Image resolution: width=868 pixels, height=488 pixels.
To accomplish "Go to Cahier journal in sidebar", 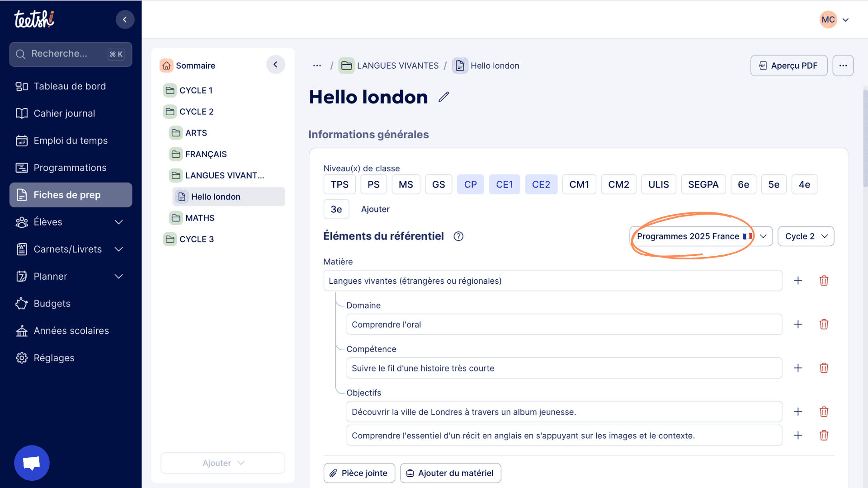I will (64, 113).
